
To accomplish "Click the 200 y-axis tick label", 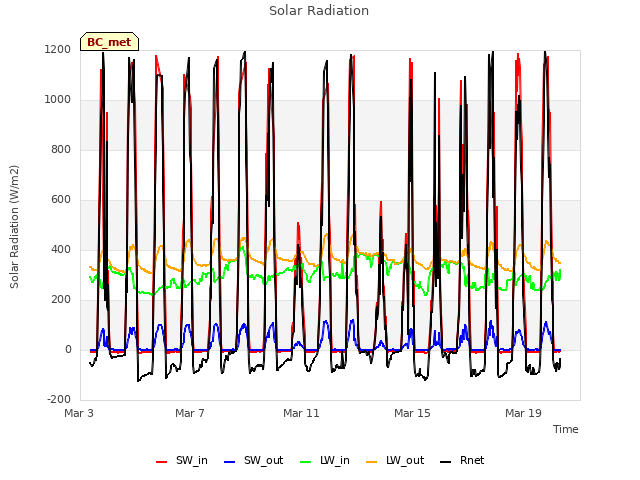I will coord(61,300).
